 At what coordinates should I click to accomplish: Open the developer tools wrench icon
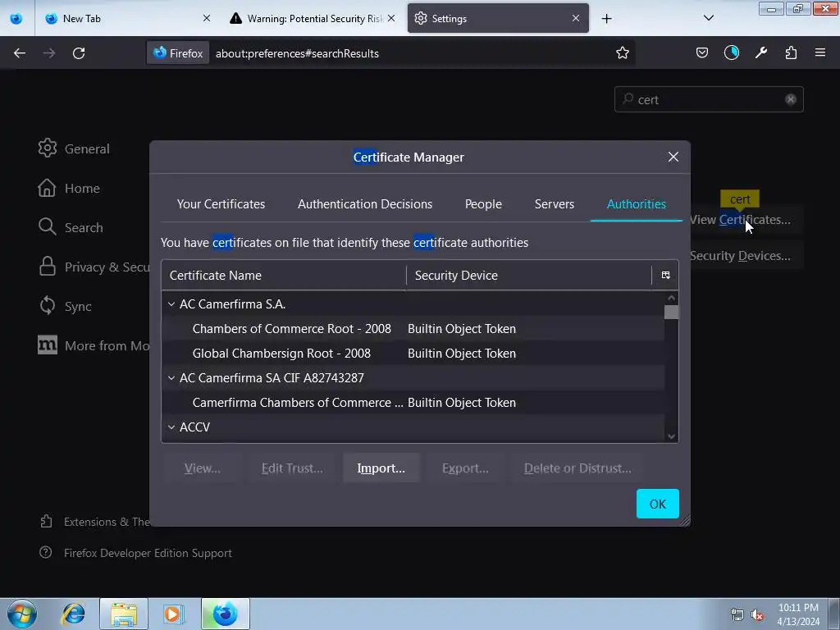tap(760, 53)
